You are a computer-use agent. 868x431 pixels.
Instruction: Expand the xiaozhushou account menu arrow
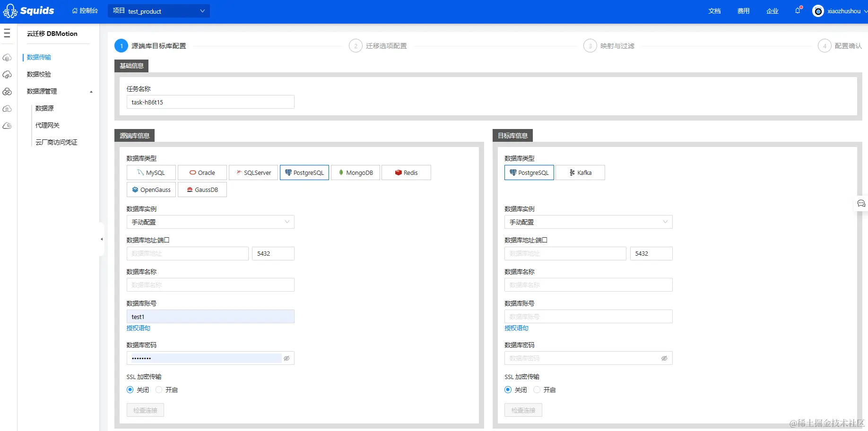click(x=865, y=11)
